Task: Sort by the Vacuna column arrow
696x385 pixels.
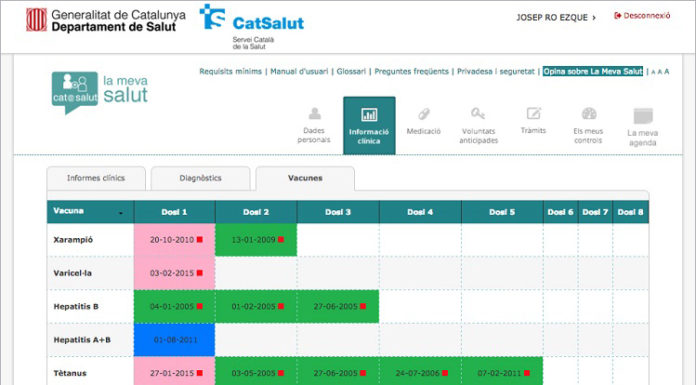Action: (121, 214)
